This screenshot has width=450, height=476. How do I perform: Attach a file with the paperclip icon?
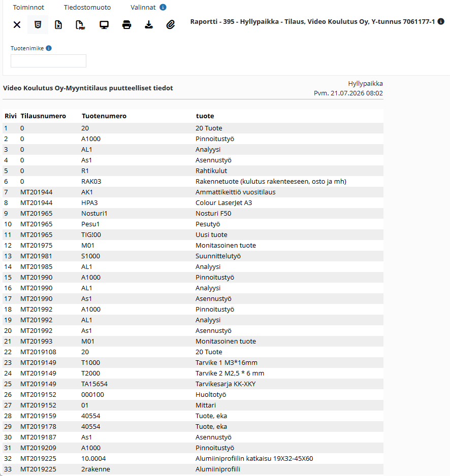[x=171, y=24]
